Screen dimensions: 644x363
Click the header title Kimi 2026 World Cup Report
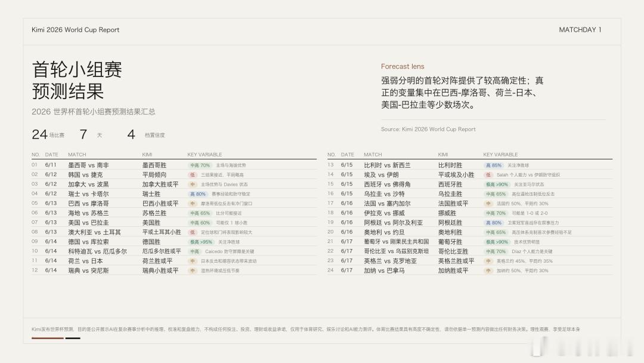pos(76,30)
